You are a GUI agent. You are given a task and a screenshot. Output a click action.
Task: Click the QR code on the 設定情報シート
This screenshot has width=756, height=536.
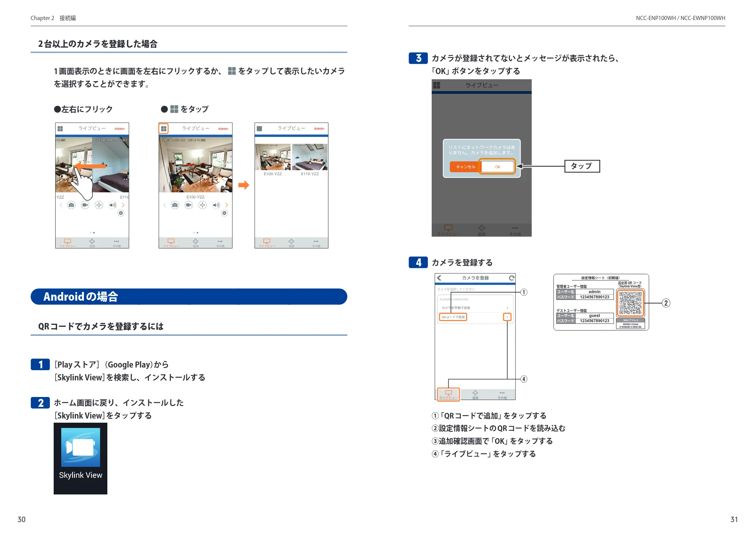point(631,303)
